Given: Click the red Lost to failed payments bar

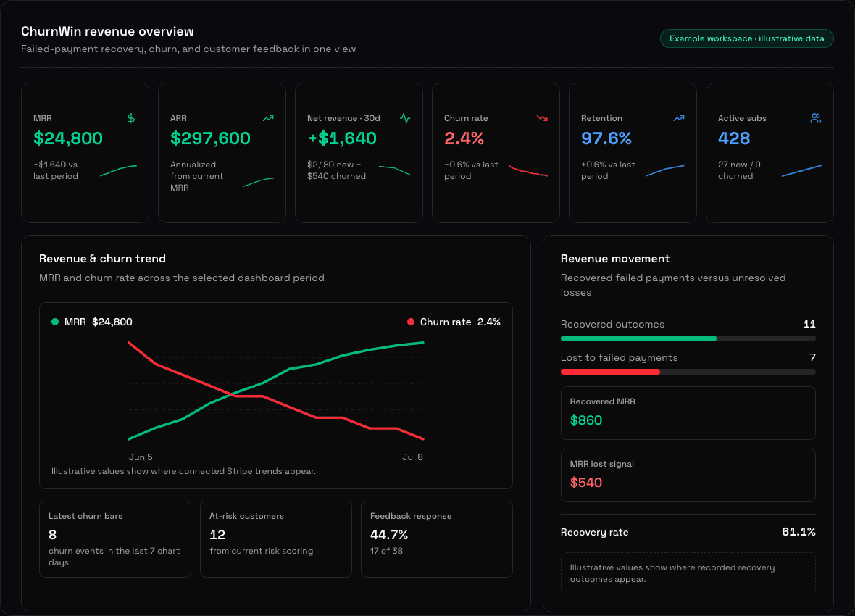Looking at the screenshot, I should pyautogui.click(x=610, y=372).
